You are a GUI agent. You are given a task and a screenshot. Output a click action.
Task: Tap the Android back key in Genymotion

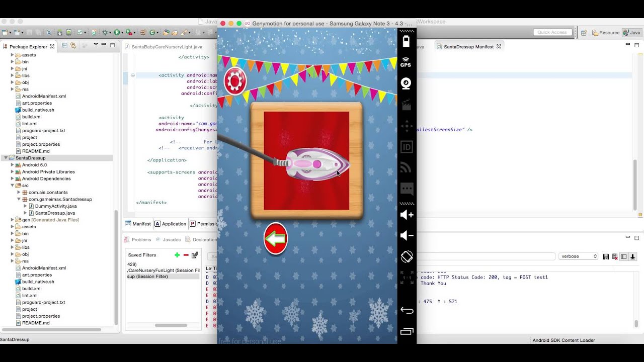(407, 311)
